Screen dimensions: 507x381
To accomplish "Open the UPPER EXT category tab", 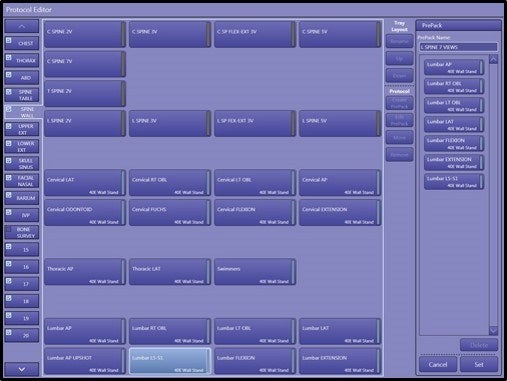I will point(22,129).
